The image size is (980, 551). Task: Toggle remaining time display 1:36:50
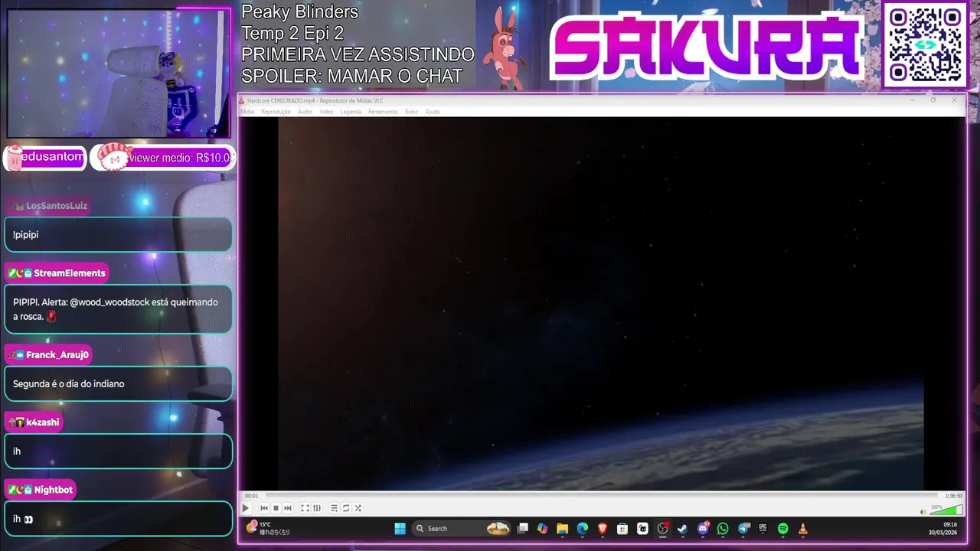click(953, 496)
